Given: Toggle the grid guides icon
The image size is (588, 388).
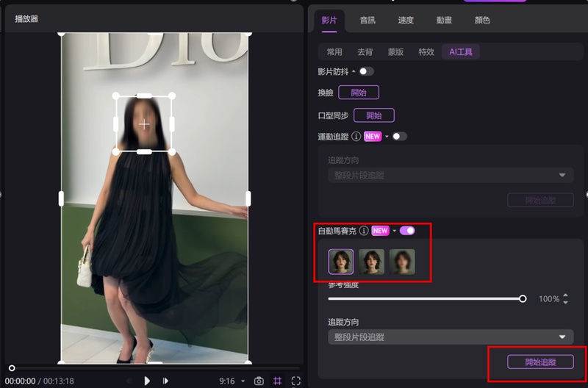Looking at the screenshot, I should click(278, 381).
